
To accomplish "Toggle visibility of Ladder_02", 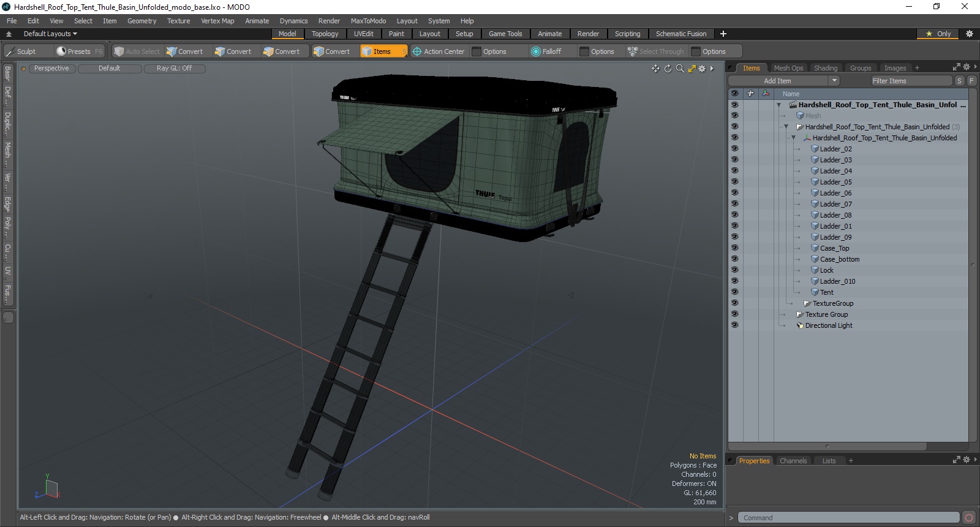I will point(734,149).
